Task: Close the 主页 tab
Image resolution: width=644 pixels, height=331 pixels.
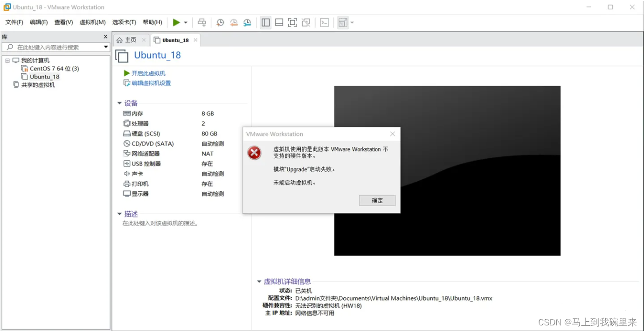Action: (144, 40)
